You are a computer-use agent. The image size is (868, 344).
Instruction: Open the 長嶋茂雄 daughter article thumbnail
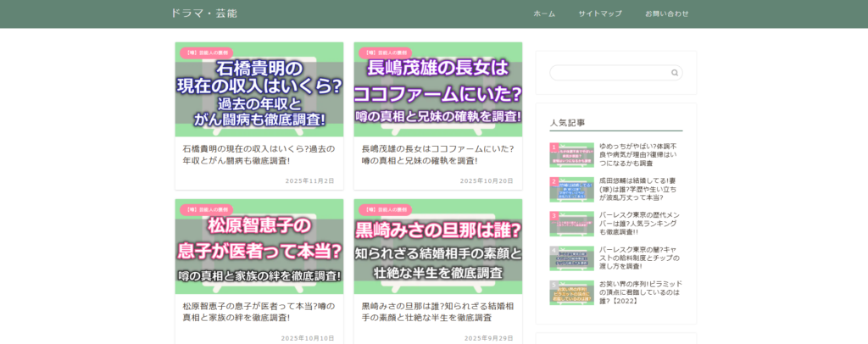[x=437, y=93]
